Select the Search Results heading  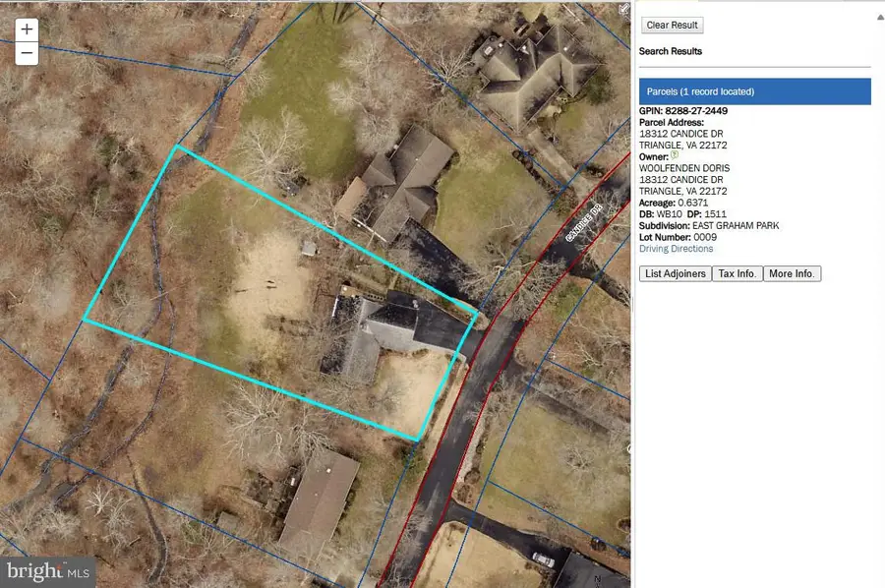click(671, 51)
